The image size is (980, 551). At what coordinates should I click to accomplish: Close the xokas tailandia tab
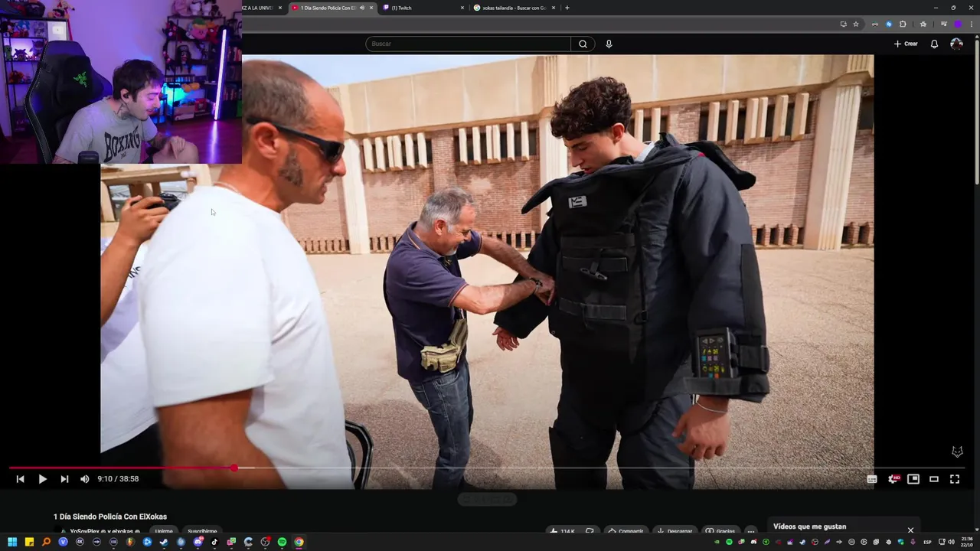coord(554,8)
